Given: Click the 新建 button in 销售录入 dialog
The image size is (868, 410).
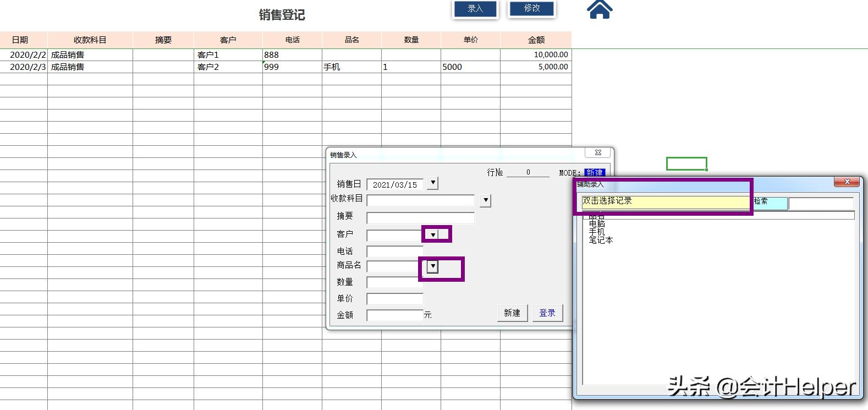Looking at the screenshot, I should [x=512, y=313].
